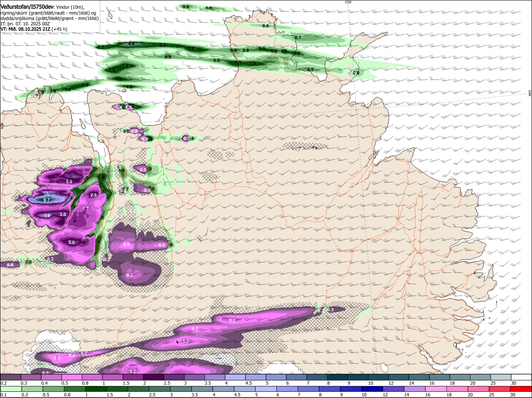Select purple scale swatch between 1.5 and 2
The width and height of the screenshot is (532, 398).
coord(133,377)
